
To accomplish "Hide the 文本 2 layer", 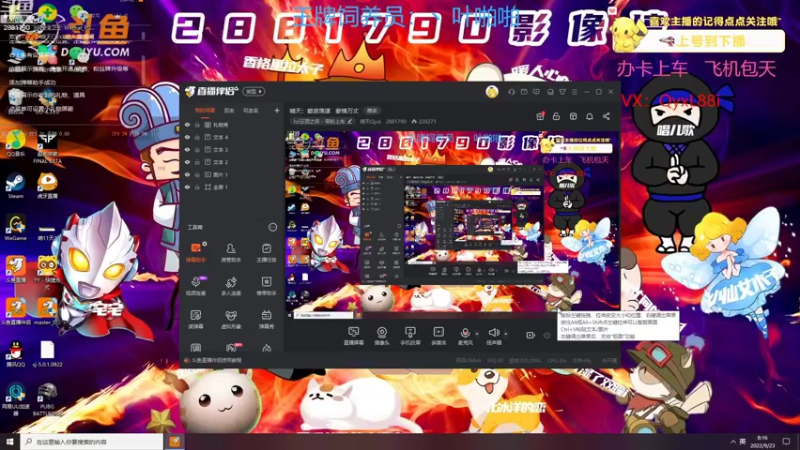I will [187, 162].
